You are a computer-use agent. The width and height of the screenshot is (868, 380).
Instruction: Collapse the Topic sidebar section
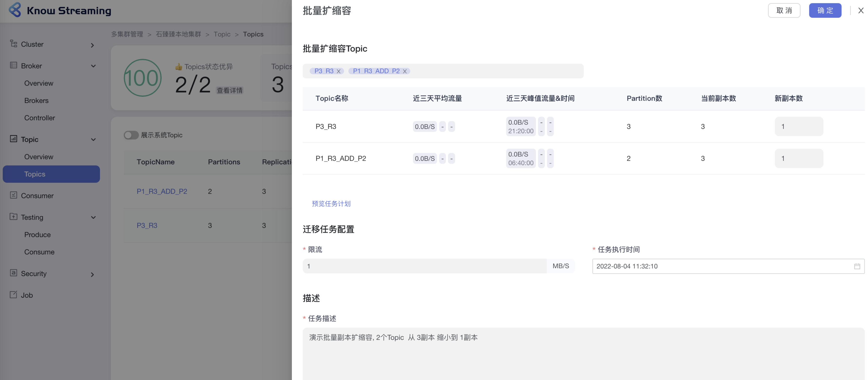pos(93,139)
